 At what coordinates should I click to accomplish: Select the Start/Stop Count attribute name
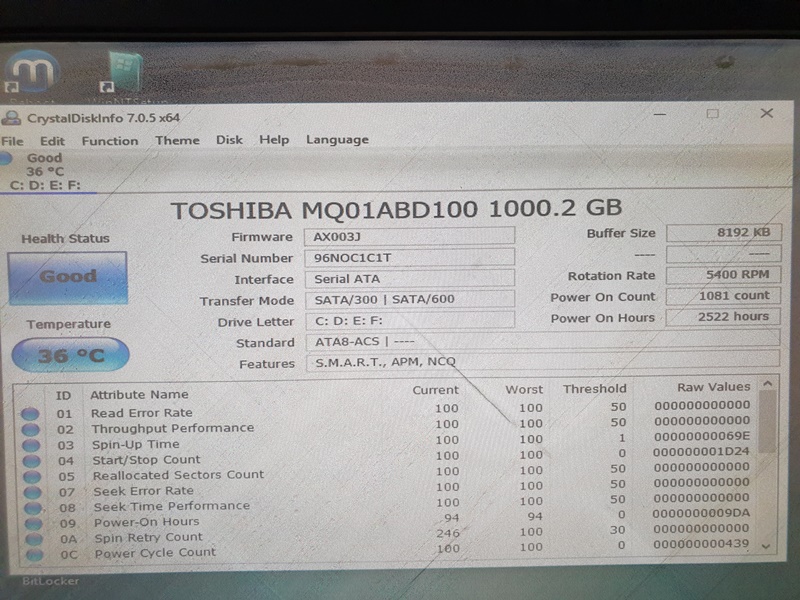click(x=146, y=460)
